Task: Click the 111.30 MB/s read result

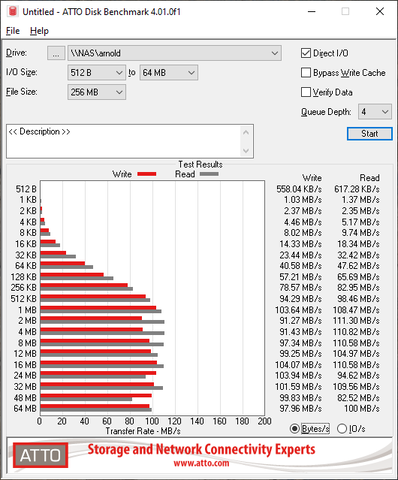Action: (356, 321)
